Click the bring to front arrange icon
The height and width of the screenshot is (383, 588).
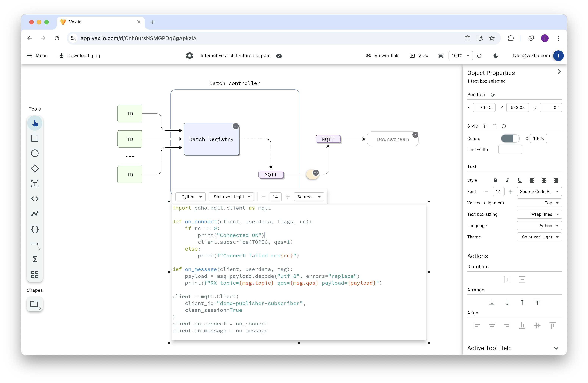537,302
